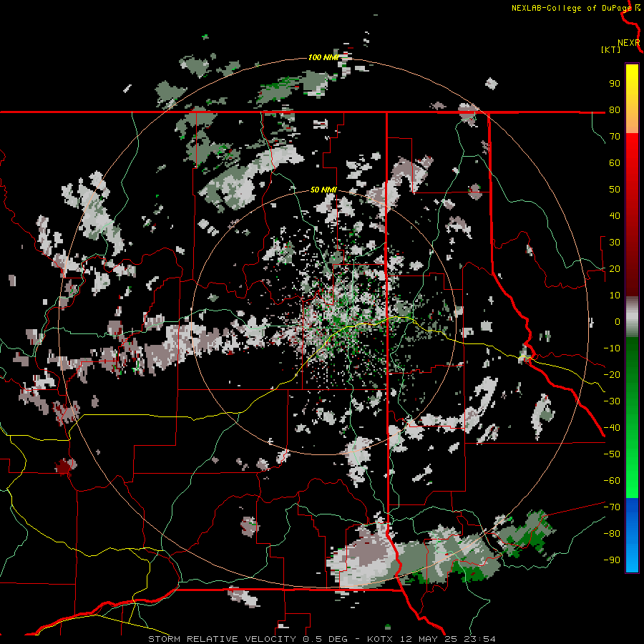The height and width of the screenshot is (644, 644).
Task: Click the 80 knot value on the scale
Action: [615, 110]
